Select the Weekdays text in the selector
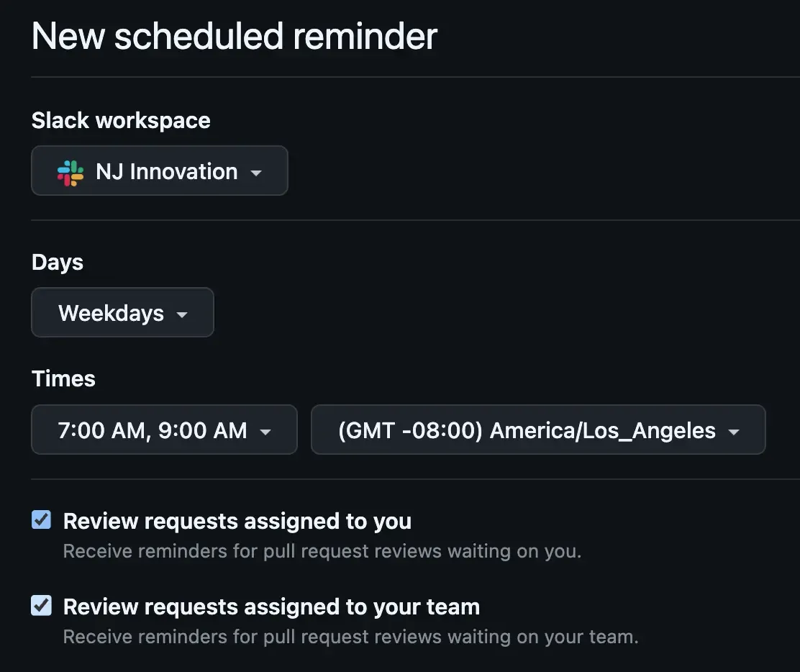This screenshot has height=672, width=800. point(112,312)
